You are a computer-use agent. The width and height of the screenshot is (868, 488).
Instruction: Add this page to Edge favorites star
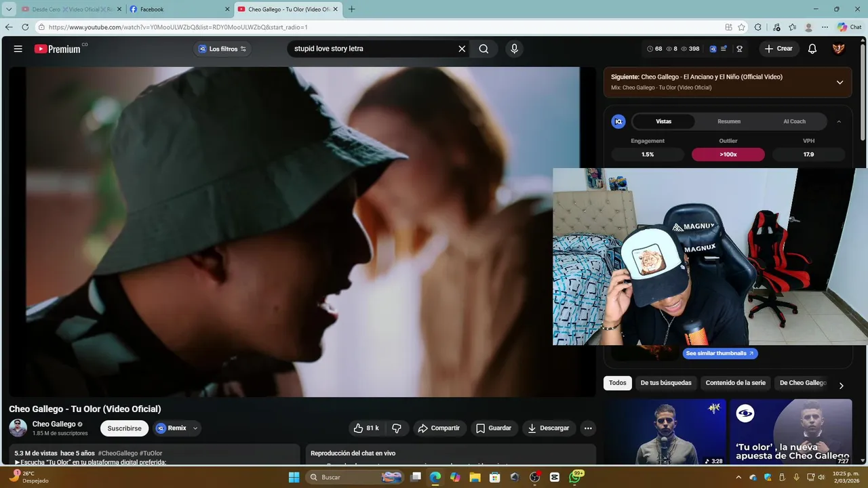741,27
